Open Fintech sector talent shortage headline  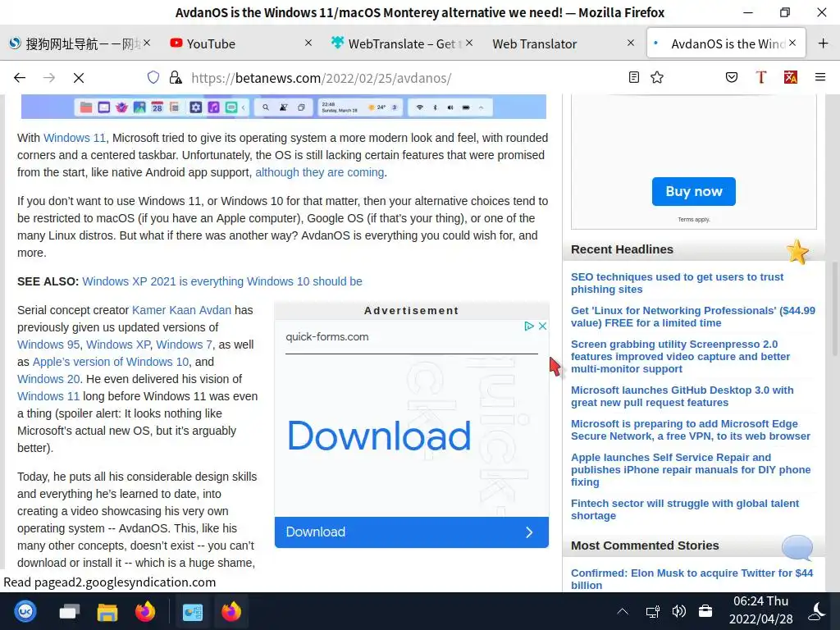(x=685, y=509)
